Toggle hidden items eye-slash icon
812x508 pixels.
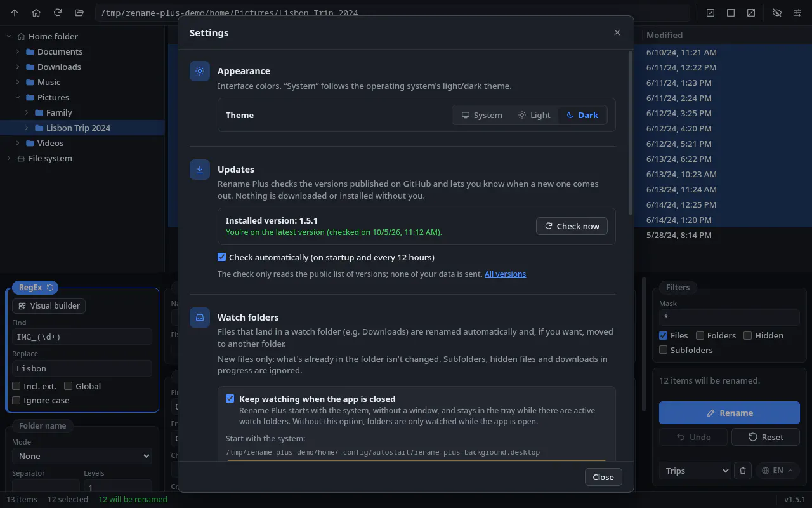(x=777, y=13)
